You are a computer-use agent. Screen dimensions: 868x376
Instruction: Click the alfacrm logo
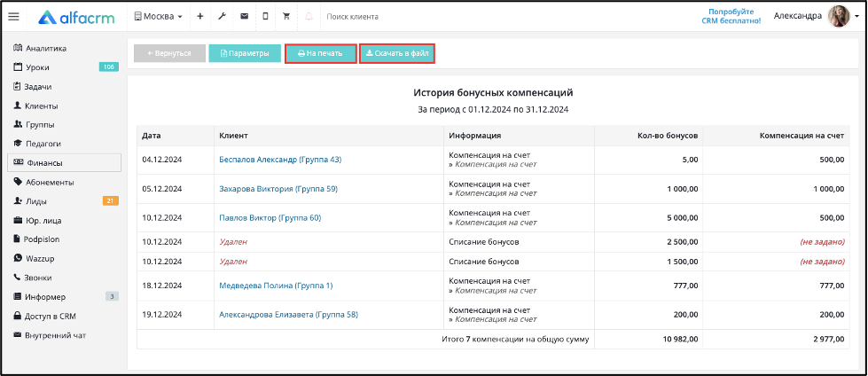pyautogui.click(x=77, y=17)
